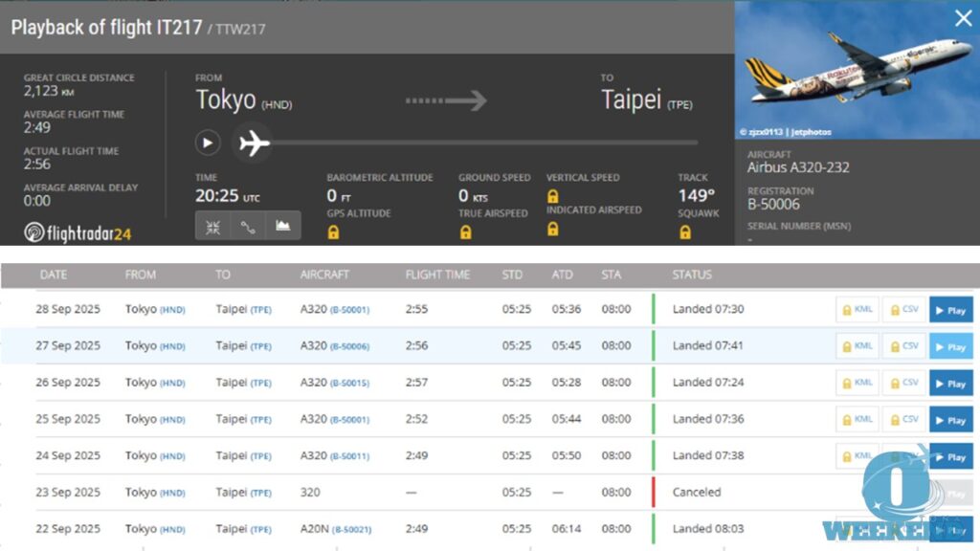This screenshot has height=551, width=980.
Task: Open registration B-50006 link in 27 Sep row
Action: click(x=350, y=346)
